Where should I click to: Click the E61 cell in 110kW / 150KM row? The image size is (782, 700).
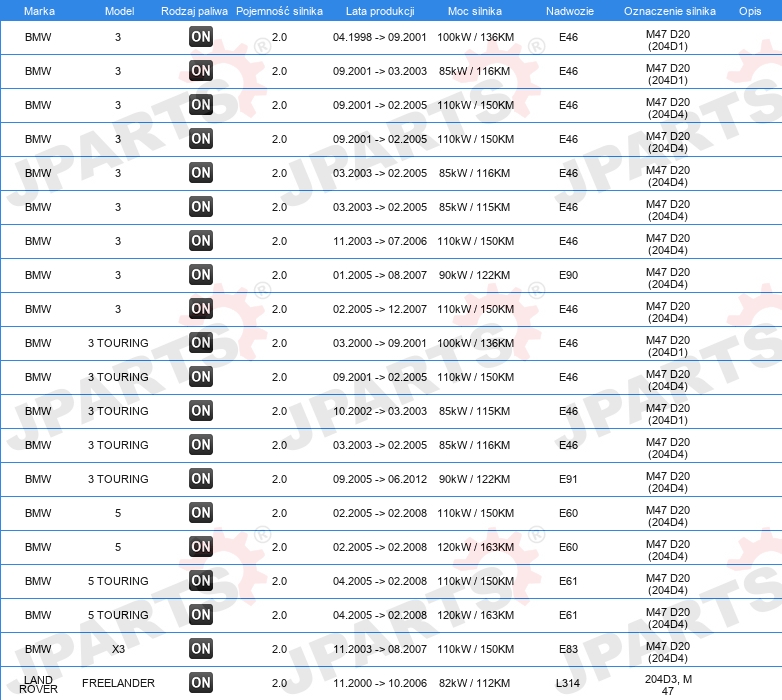click(x=568, y=580)
